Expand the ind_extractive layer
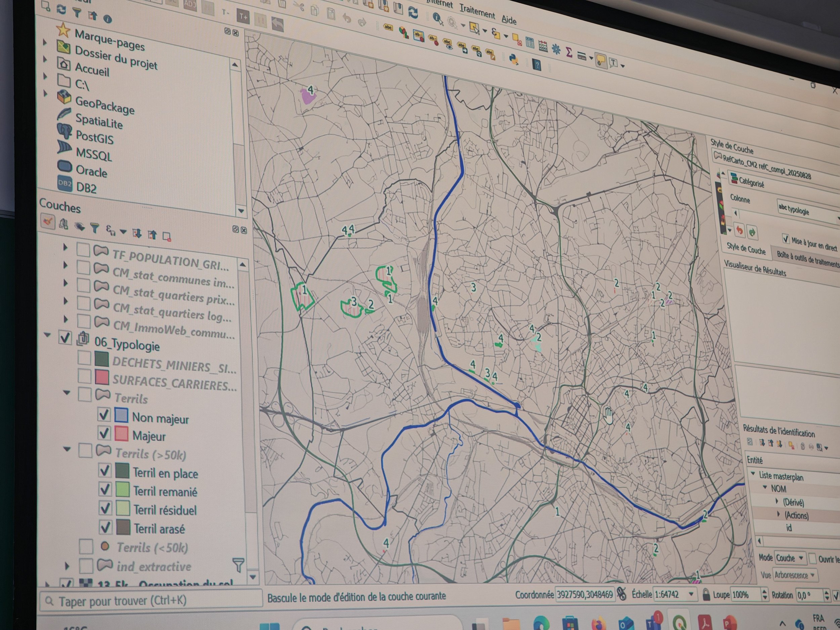840x630 pixels. (67, 566)
